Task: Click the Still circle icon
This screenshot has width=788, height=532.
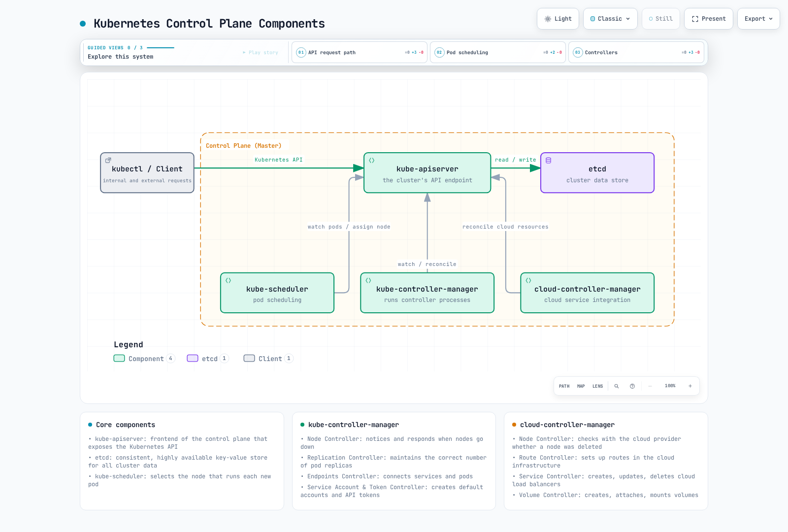Action: [651, 19]
